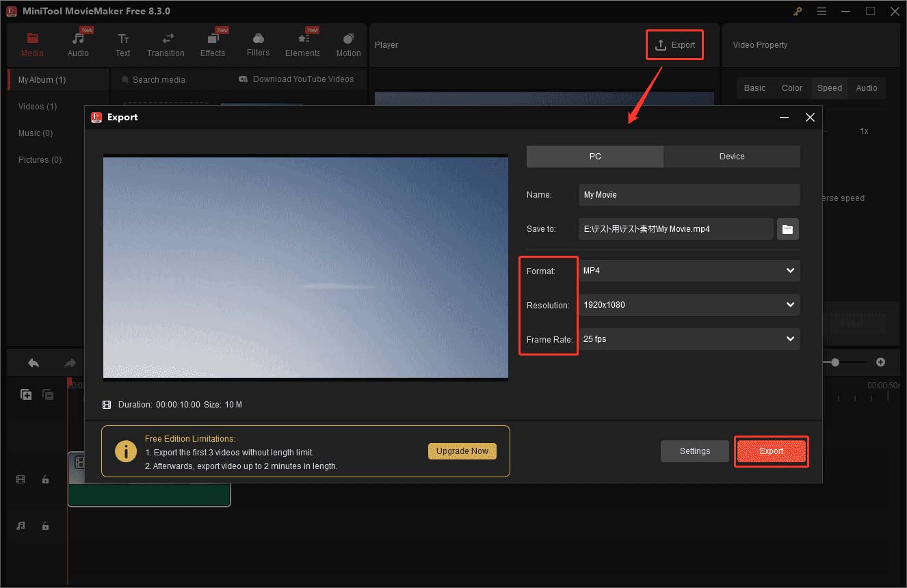This screenshot has height=588, width=907.
Task: Click the audio track music note icon
Action: (x=21, y=526)
